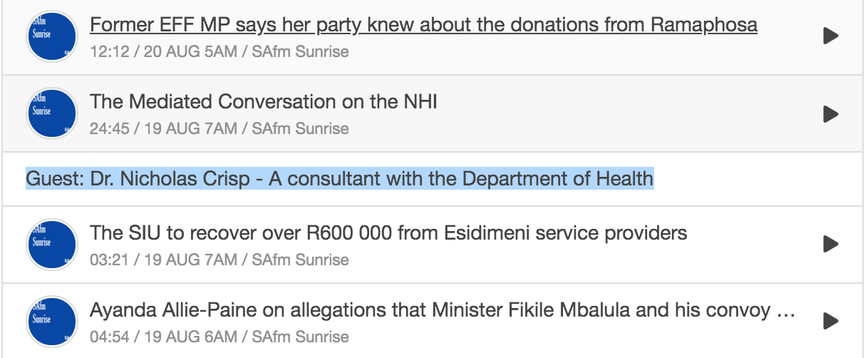The height and width of the screenshot is (358, 868).
Task: Play the Ayanda Allie-Paine Mbalula episode
Action: (x=830, y=321)
